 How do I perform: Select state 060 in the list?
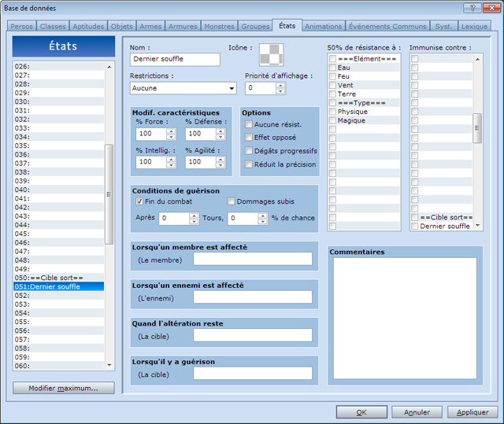(59, 366)
